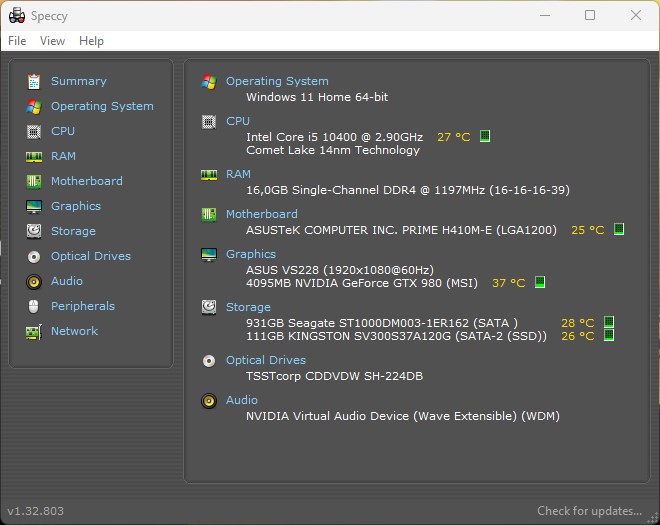Click the Optical Drives disc icon in sidebar
The width and height of the screenshot is (660, 525).
click(34, 256)
